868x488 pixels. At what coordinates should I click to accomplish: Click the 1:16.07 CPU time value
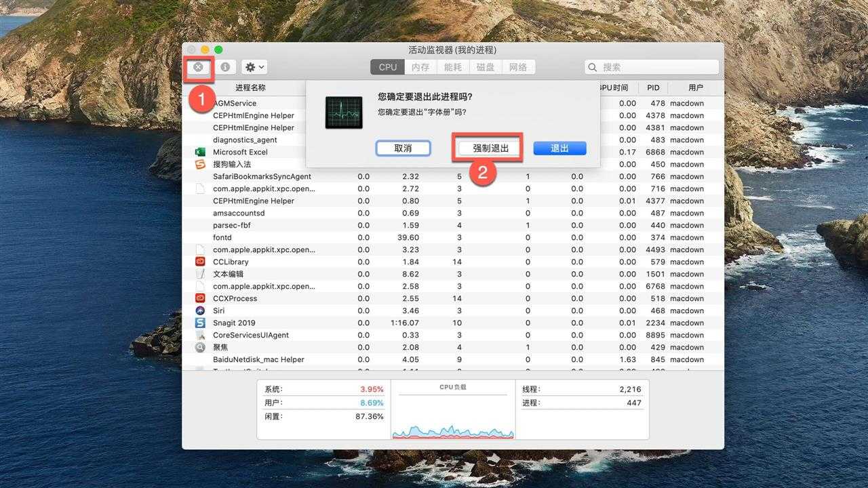[405, 323]
